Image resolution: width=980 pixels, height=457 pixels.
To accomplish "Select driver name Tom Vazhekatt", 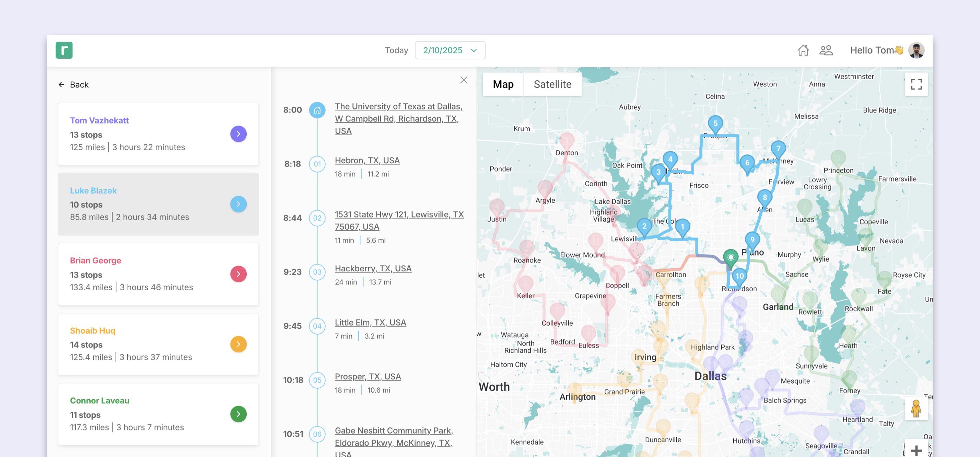I will pos(99,120).
